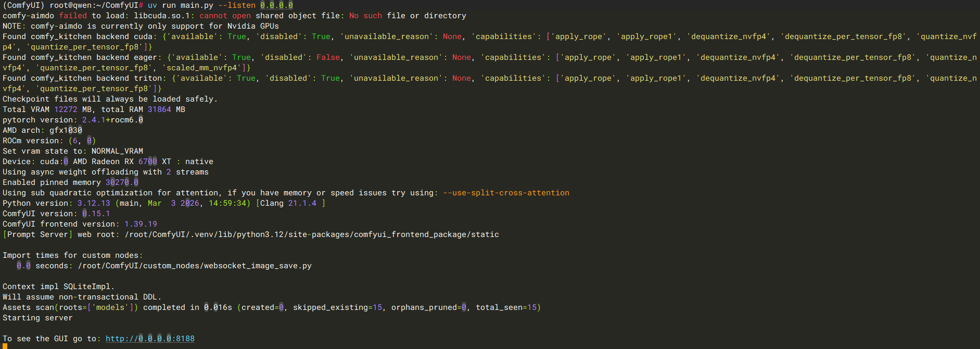Click the orange terminal cursor block

coord(5,345)
